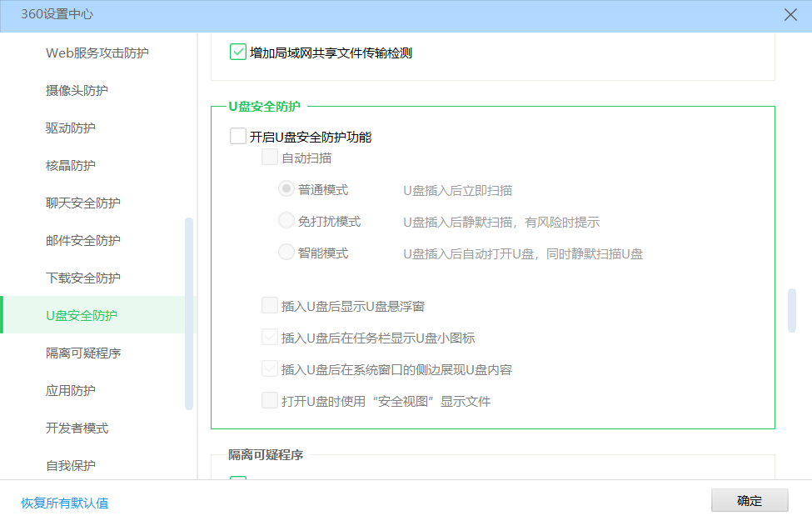
Task: Click the 隔离可疑程序 group heading
Action: (x=266, y=455)
